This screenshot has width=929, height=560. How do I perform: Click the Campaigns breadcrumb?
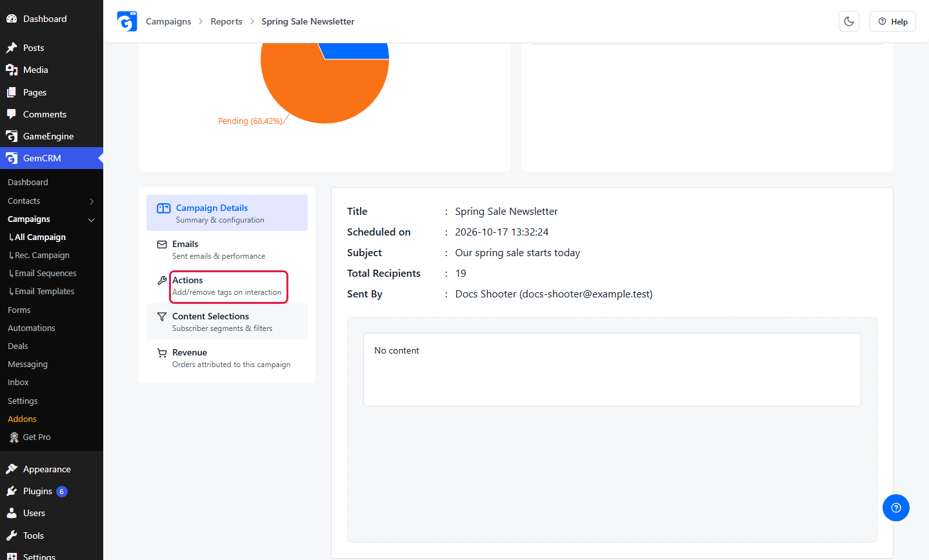(168, 21)
